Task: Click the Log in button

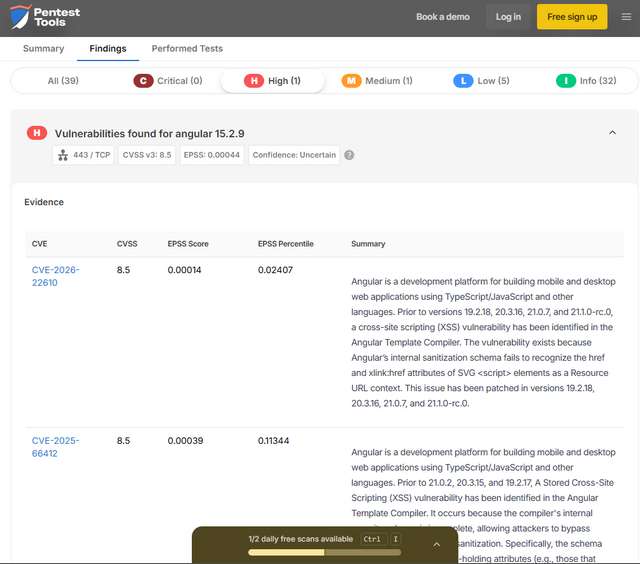Action: (x=508, y=17)
